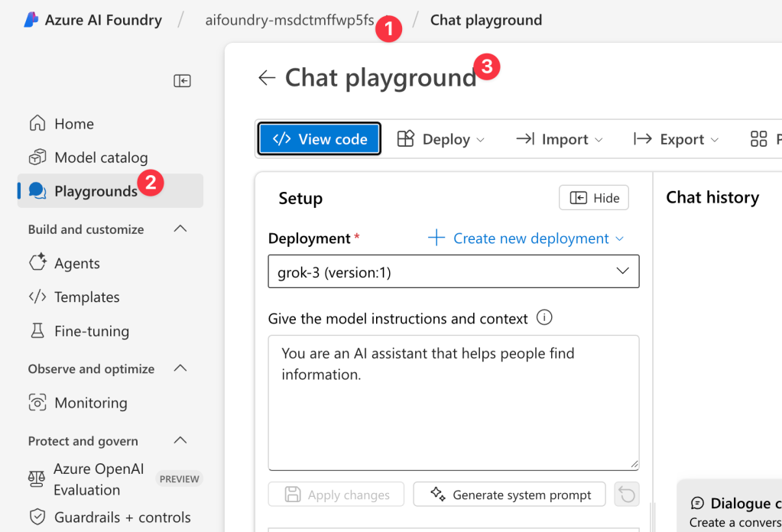Image resolution: width=782 pixels, height=532 pixels.
Task: Click the Monitoring camera icon
Action: (x=37, y=402)
